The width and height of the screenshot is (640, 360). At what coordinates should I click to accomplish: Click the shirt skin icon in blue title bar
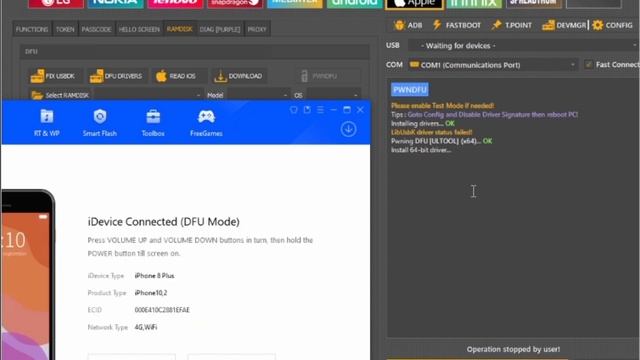pyautogui.click(x=293, y=110)
